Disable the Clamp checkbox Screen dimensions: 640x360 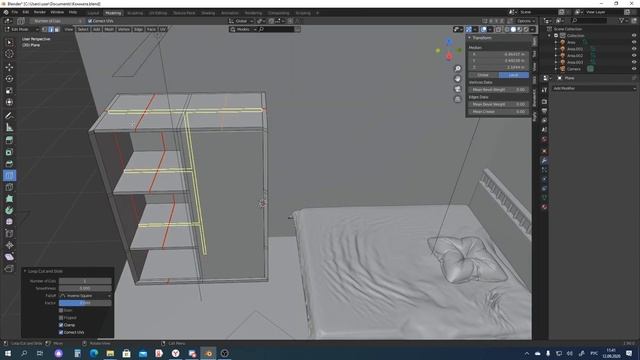pos(61,325)
